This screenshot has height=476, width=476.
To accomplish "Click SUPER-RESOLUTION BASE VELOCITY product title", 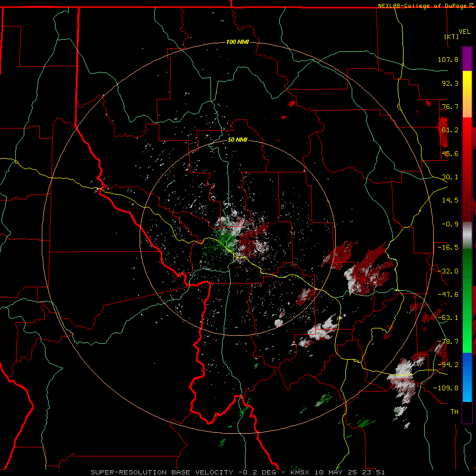I will click(163, 472).
